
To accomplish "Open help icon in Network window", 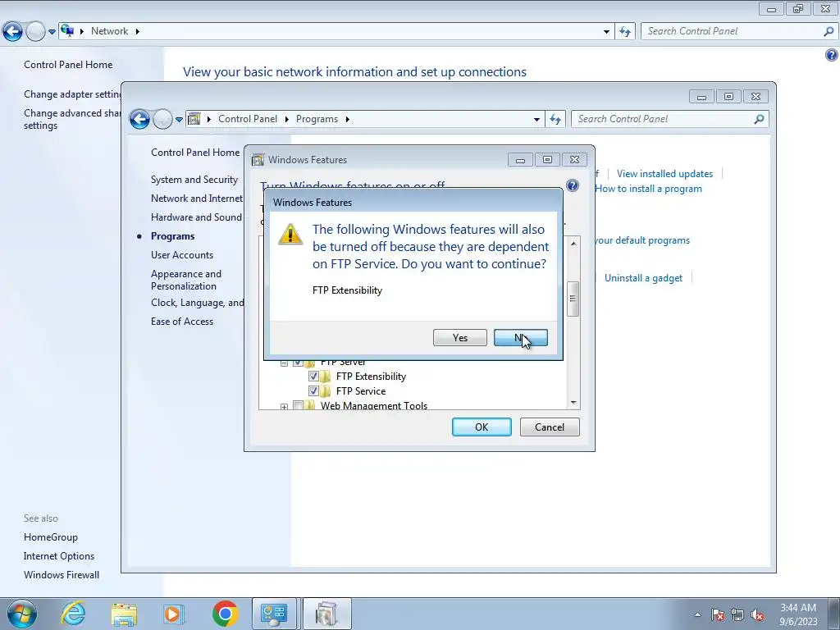I will [832, 55].
